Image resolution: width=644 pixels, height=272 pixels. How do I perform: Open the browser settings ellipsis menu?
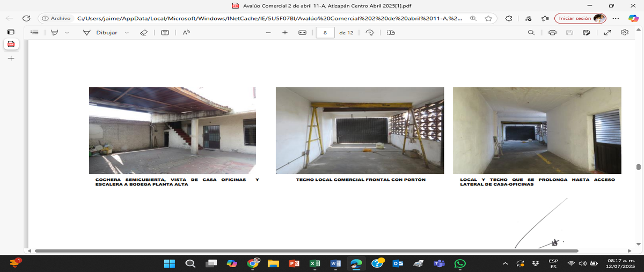(616, 18)
